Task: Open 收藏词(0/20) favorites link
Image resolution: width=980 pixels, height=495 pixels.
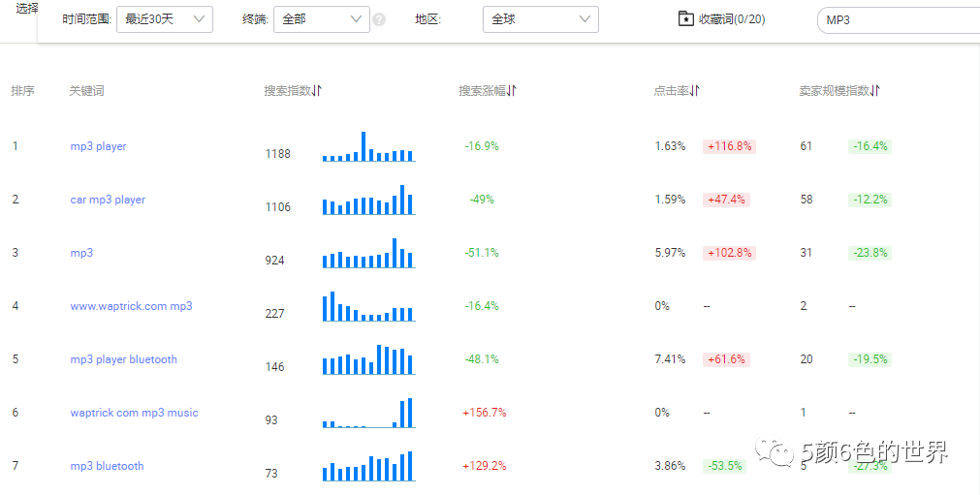Action: pos(731,19)
